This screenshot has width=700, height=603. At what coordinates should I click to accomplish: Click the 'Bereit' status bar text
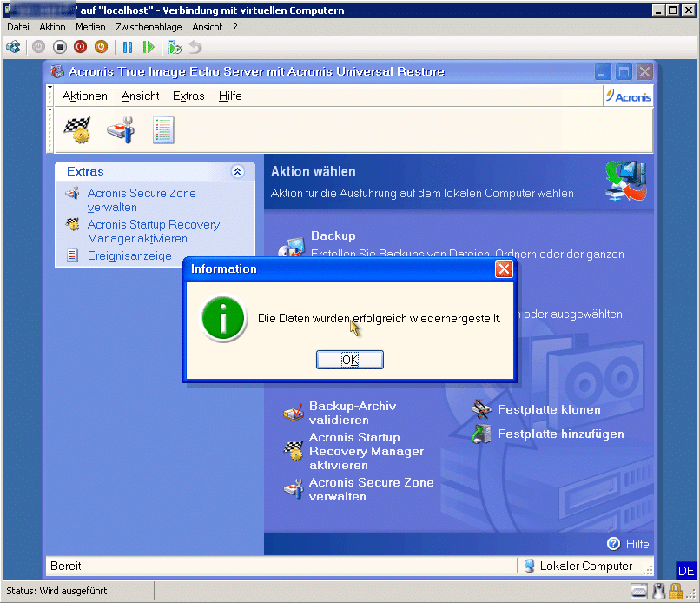coord(66,566)
